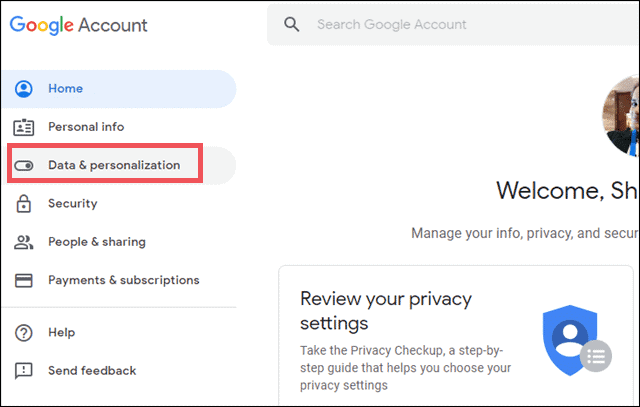Click the Send feedback speech bubble icon
The image size is (640, 407).
pos(25,371)
